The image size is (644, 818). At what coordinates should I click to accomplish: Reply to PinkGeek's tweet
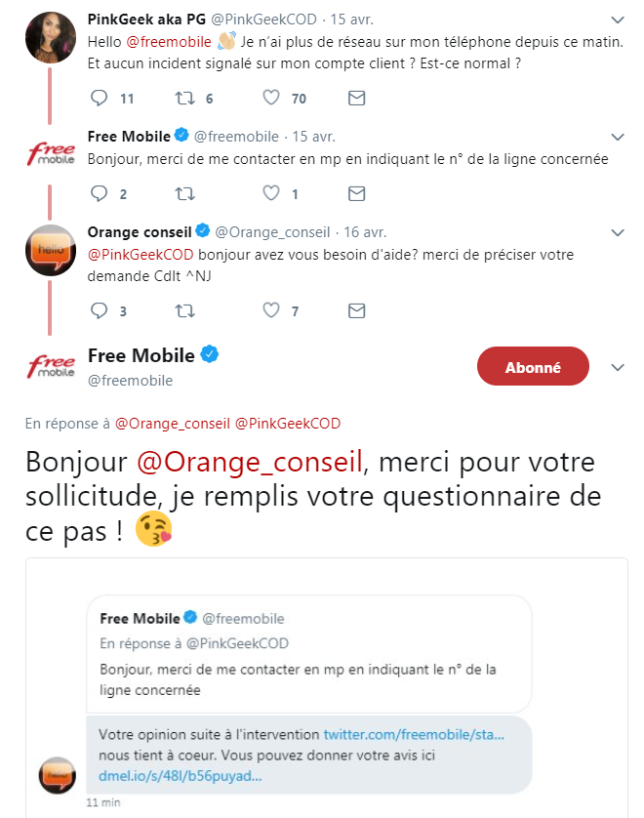[x=98, y=98]
